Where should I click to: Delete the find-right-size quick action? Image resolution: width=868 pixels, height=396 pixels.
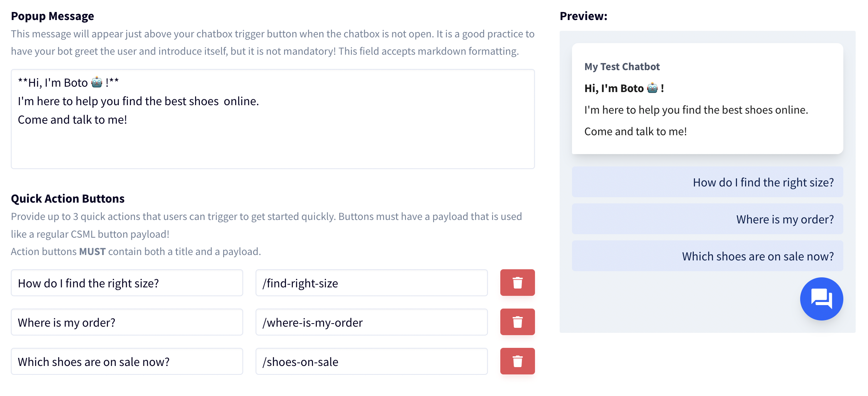[x=517, y=283]
